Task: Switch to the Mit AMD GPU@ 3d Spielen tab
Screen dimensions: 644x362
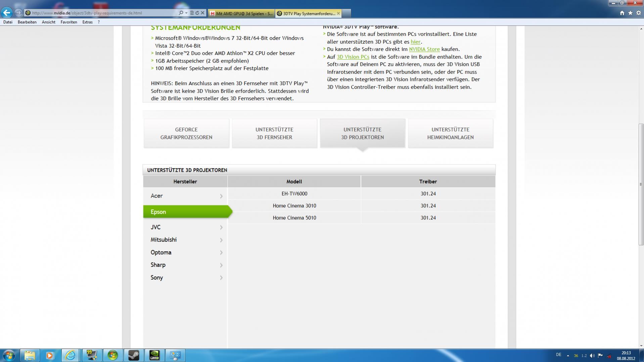Action: (241, 13)
